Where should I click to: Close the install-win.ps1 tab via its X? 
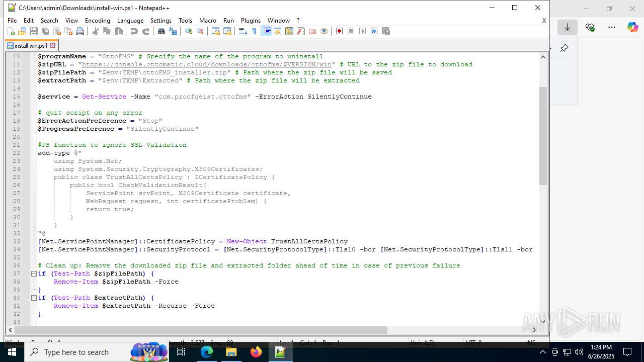(x=52, y=46)
